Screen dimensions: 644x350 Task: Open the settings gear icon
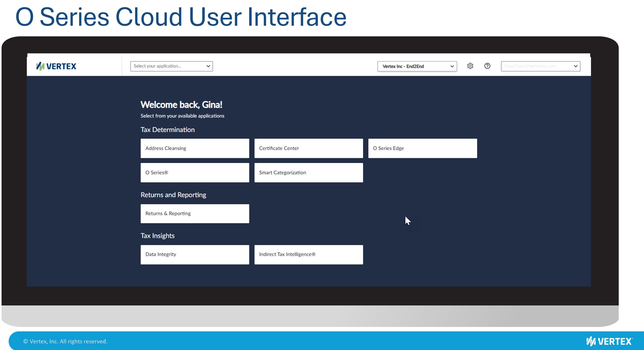tap(470, 66)
